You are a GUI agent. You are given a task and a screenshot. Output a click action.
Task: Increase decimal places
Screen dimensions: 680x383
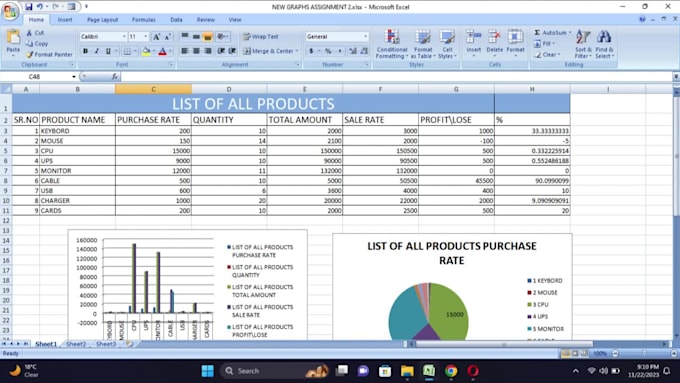click(353, 51)
